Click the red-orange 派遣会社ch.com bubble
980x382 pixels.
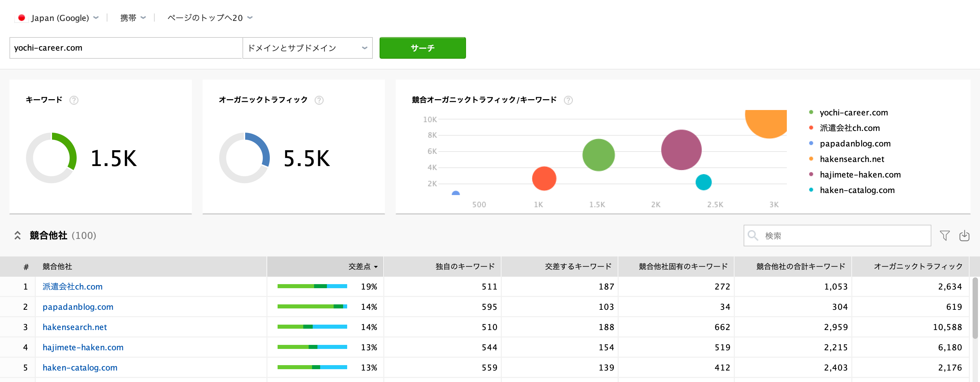(544, 179)
